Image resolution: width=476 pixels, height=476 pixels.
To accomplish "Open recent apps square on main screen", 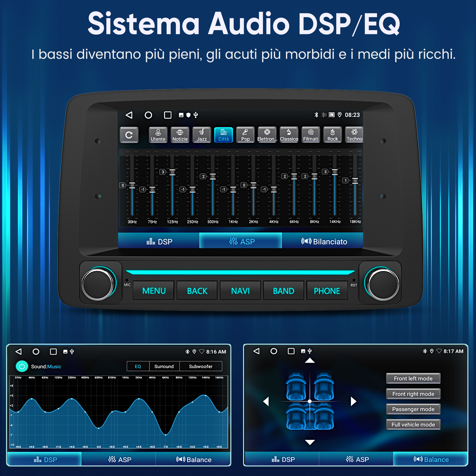I will [x=168, y=115].
